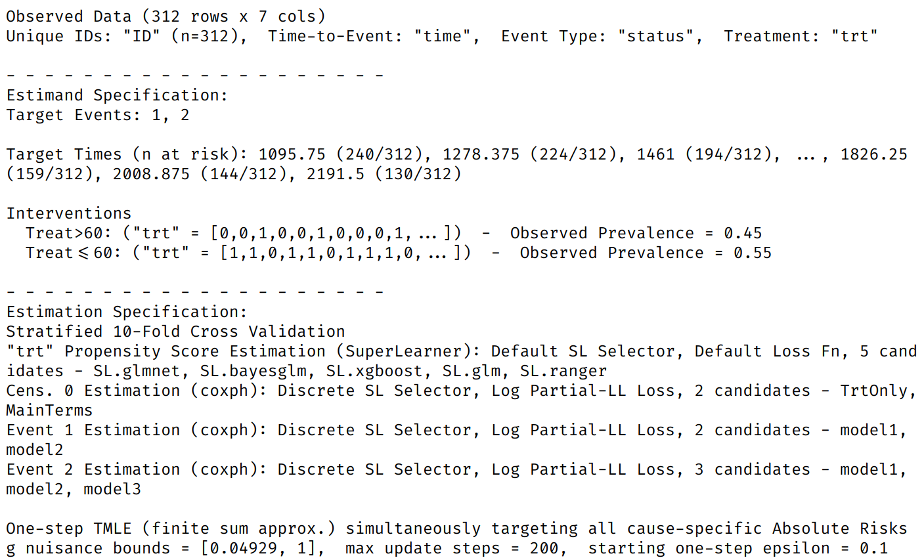
Task: Click the "Estimand Specification:" heading
Action: pyautogui.click(x=117, y=95)
